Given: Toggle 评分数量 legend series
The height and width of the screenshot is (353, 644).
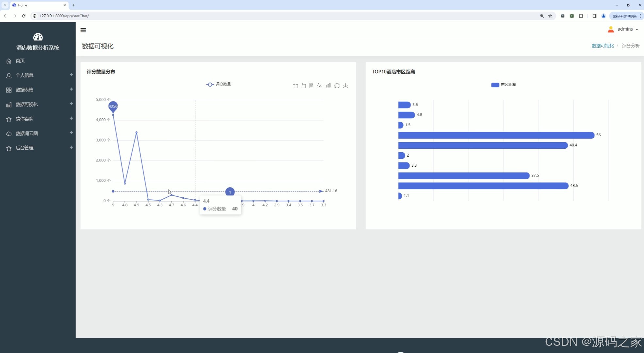Looking at the screenshot, I should (218, 84).
